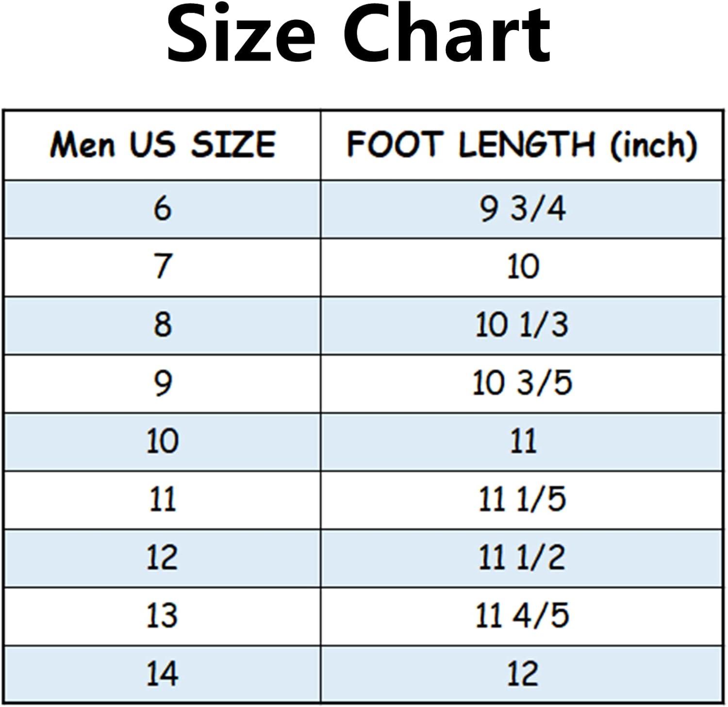
Task: Click the Size Chart title
Action: pos(359,35)
